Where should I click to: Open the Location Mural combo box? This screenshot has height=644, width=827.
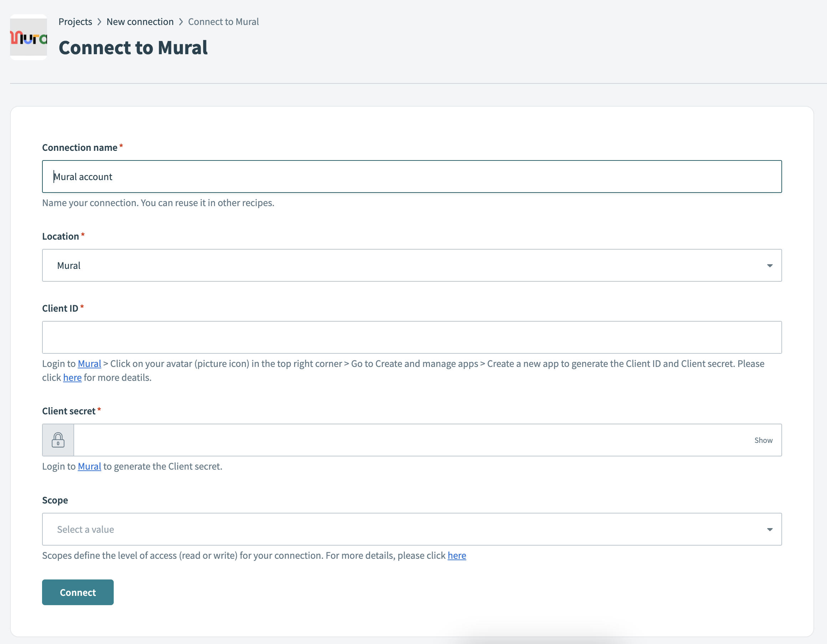(x=411, y=265)
